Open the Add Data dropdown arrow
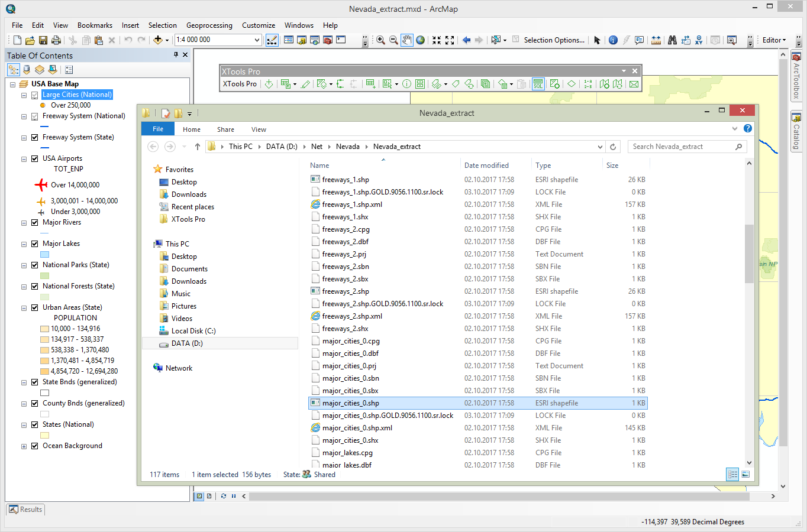 pos(167,40)
